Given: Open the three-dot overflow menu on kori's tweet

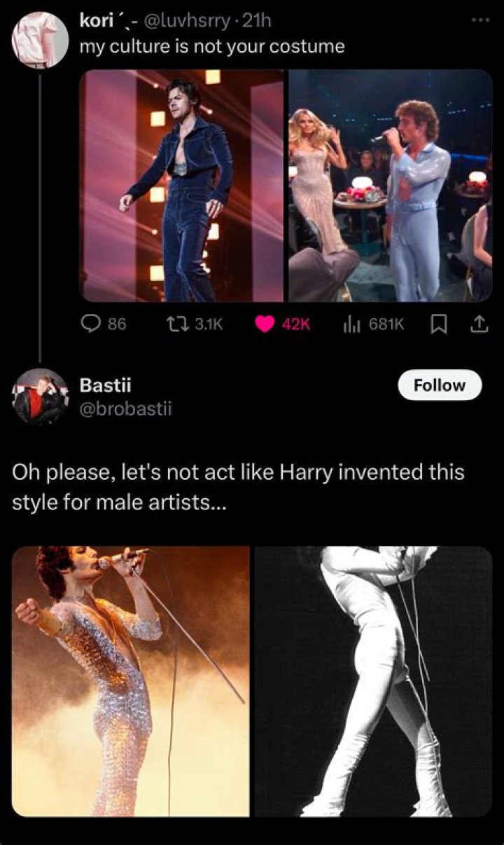Looking at the screenshot, I should pos(482,21).
